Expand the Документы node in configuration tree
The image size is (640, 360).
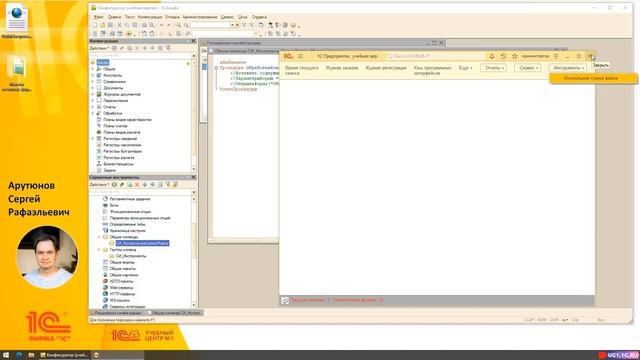pyautogui.click(x=93, y=88)
